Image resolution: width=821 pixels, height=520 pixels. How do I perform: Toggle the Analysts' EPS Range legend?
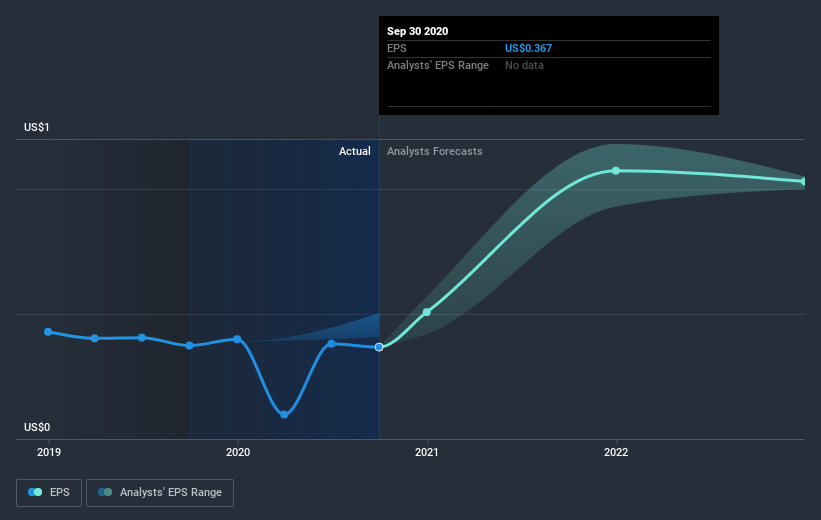(x=160, y=492)
